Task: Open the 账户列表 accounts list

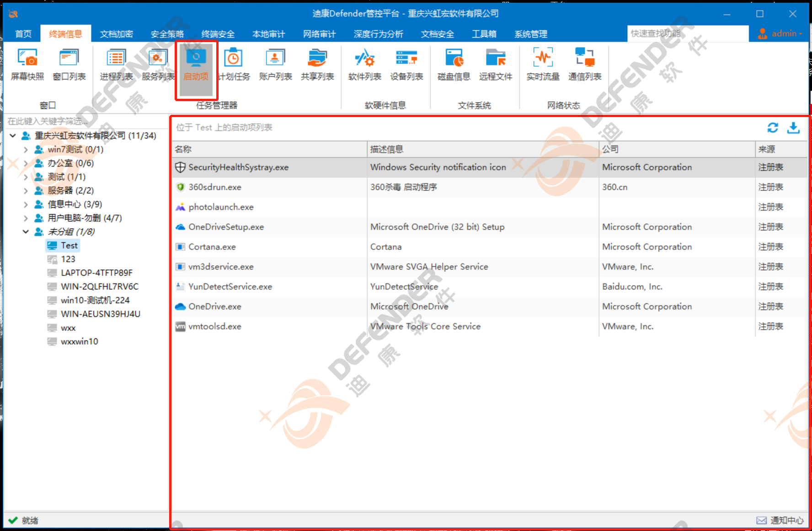Action: click(x=275, y=65)
